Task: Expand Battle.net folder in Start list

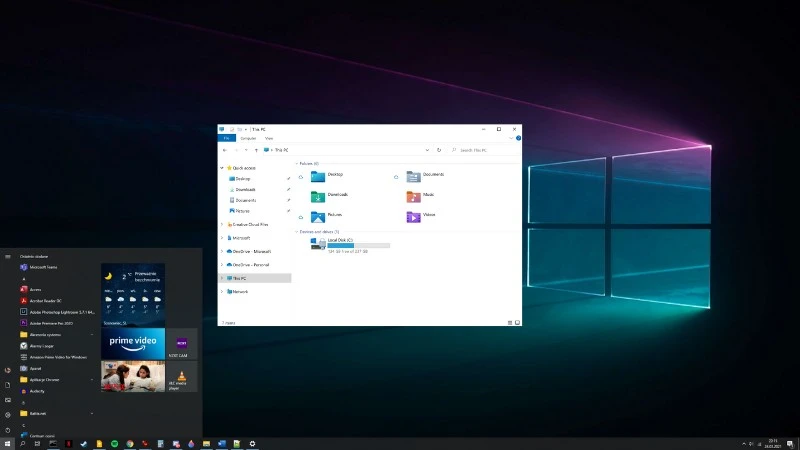Action: [x=56, y=413]
